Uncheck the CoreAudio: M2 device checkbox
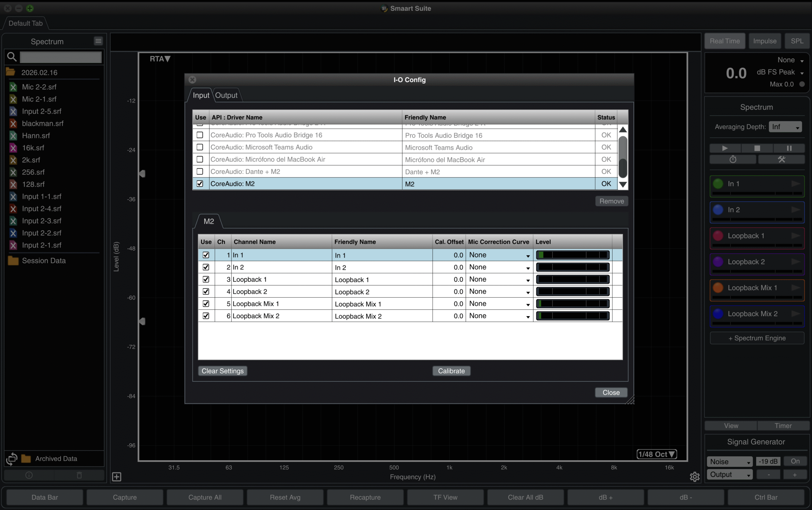Image resolution: width=812 pixels, height=510 pixels. [x=200, y=183]
